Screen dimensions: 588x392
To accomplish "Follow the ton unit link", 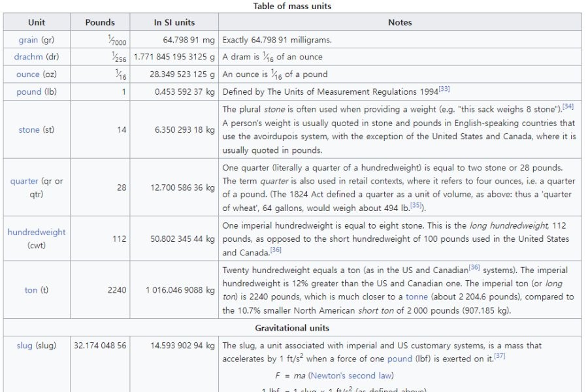I will (31, 290).
